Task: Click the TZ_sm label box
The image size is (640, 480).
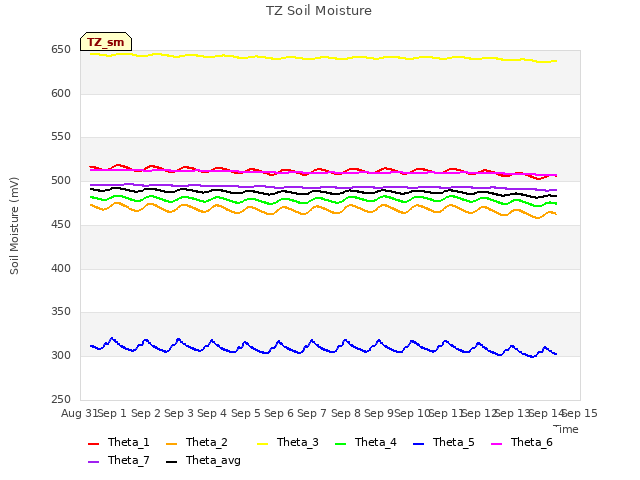Action: [x=106, y=42]
